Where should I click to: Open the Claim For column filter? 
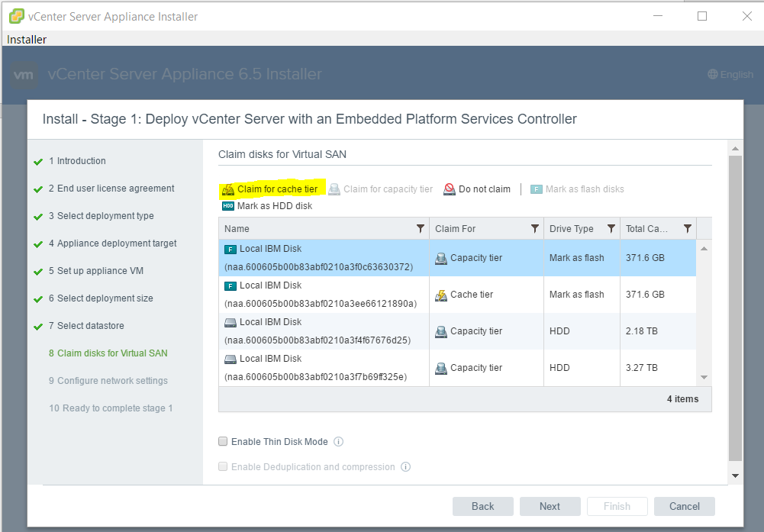[x=535, y=228]
